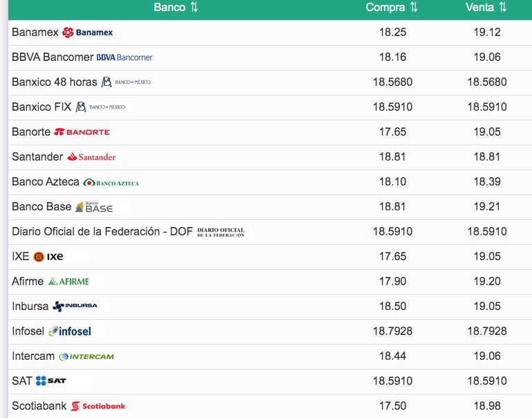Click Inbursa compra value 18.50
The height and width of the screenshot is (418, 532).
click(x=392, y=307)
